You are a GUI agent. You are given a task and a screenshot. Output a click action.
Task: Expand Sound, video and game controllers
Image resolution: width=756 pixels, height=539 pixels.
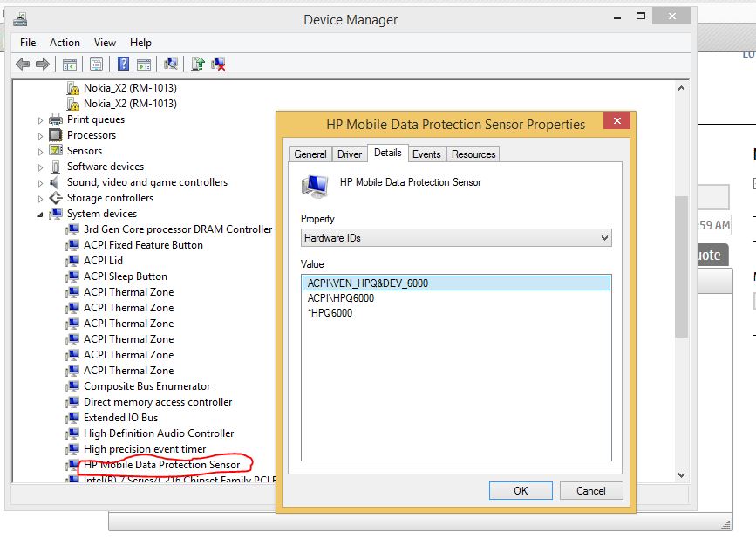pos(40,183)
